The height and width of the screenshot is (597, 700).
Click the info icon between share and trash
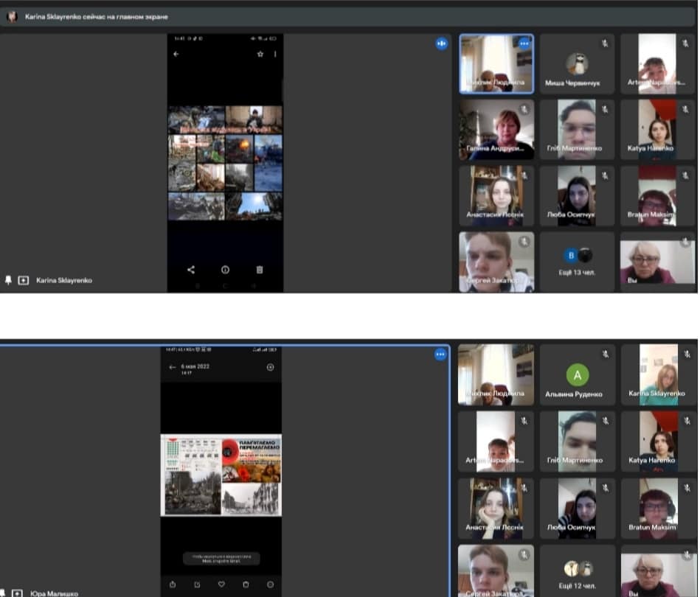(x=225, y=270)
